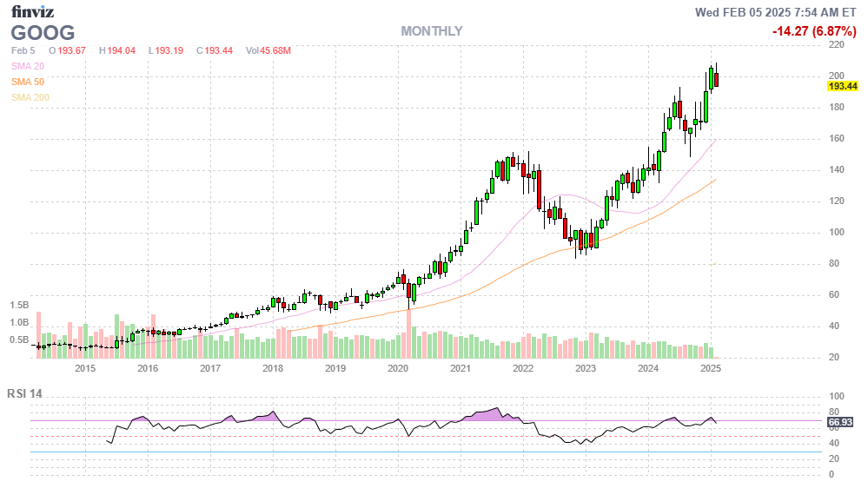
Task: Click the 1.5B volume axis label
Action: [x=20, y=306]
